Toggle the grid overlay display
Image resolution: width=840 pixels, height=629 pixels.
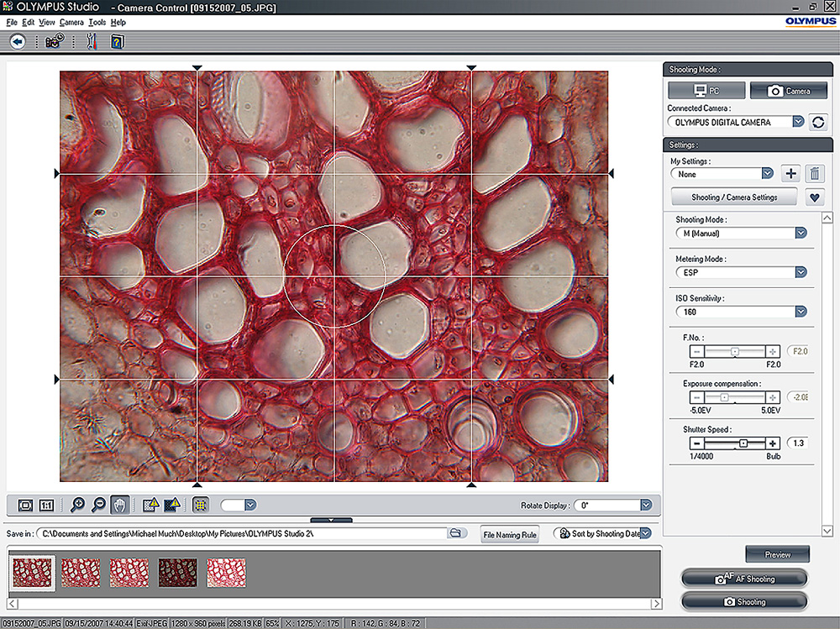pos(200,505)
